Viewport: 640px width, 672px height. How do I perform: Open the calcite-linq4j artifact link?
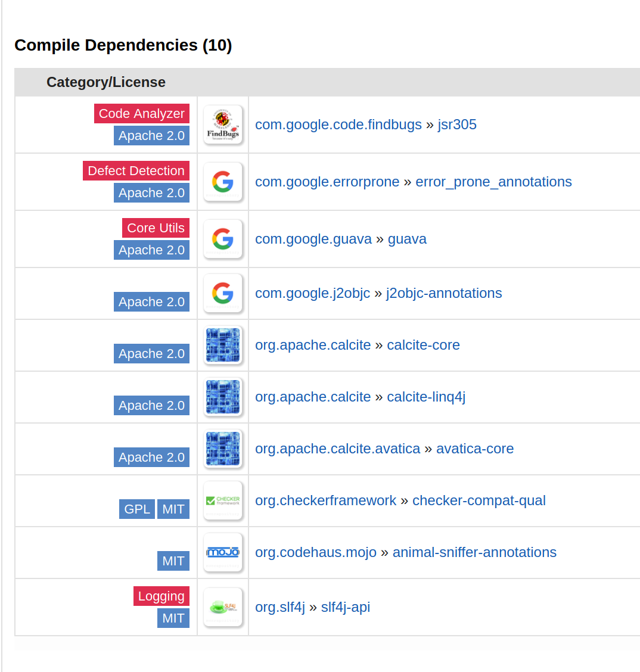[x=427, y=397]
